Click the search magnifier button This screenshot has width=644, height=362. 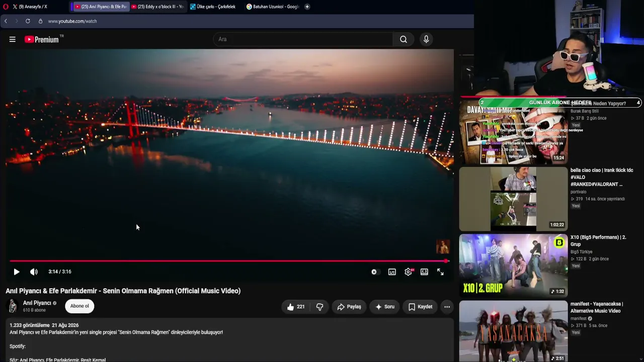(404, 39)
